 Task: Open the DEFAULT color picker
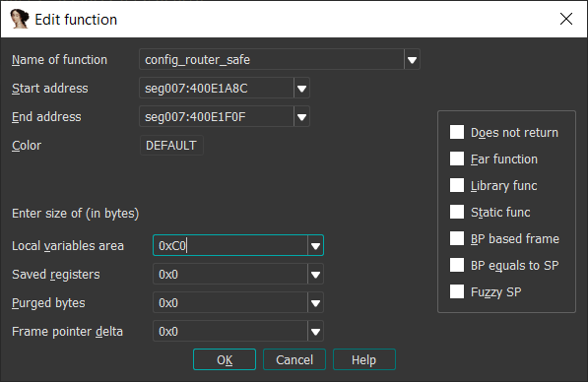click(171, 145)
